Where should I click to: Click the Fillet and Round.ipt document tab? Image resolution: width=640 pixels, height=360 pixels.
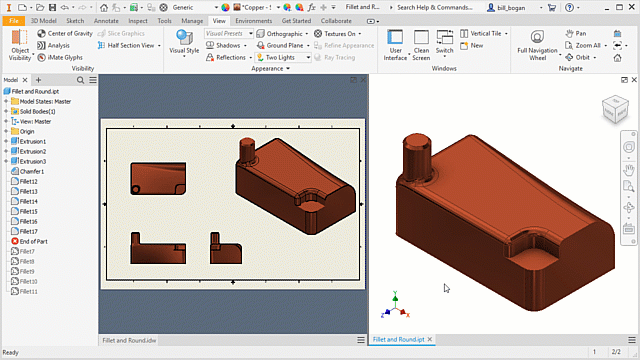click(398, 340)
